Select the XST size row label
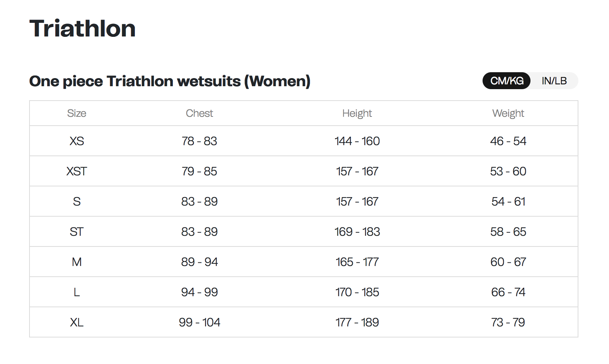609x364 pixels. pyautogui.click(x=77, y=171)
